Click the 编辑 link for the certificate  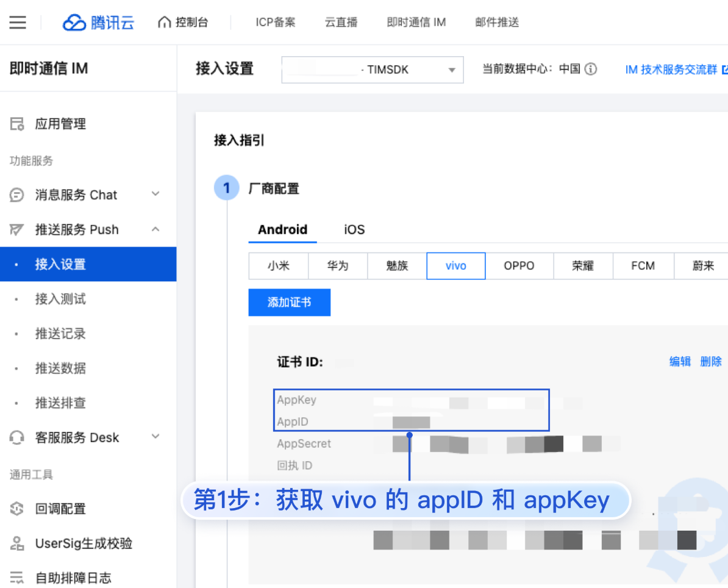pos(680,361)
